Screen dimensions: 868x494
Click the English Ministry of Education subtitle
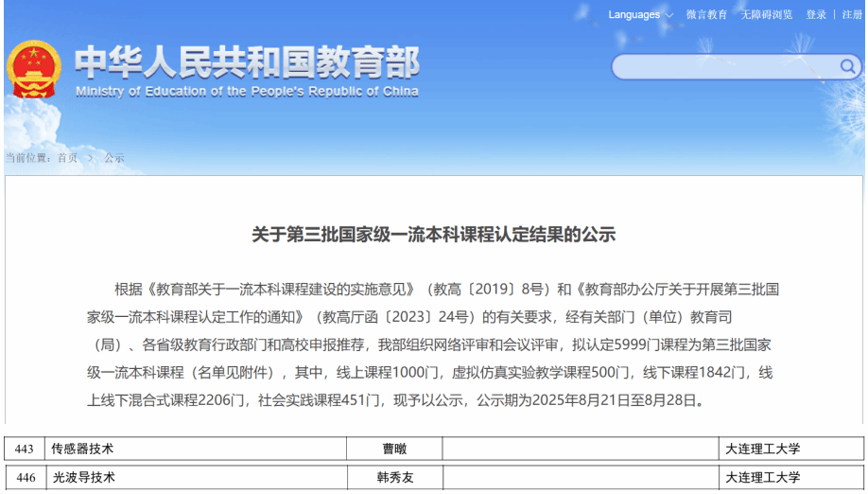[246, 92]
